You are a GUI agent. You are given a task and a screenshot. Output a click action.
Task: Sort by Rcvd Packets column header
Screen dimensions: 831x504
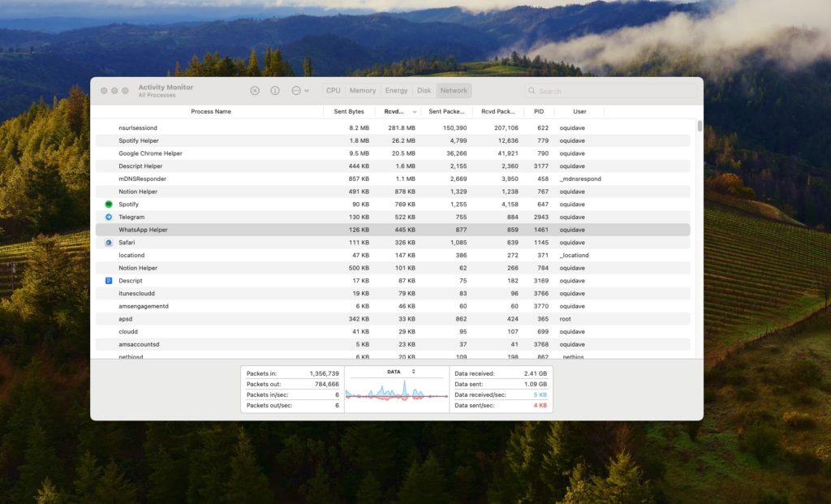[497, 111]
